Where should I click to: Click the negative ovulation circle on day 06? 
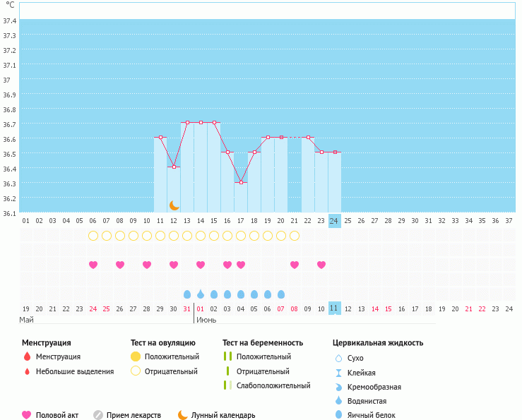pos(93,235)
